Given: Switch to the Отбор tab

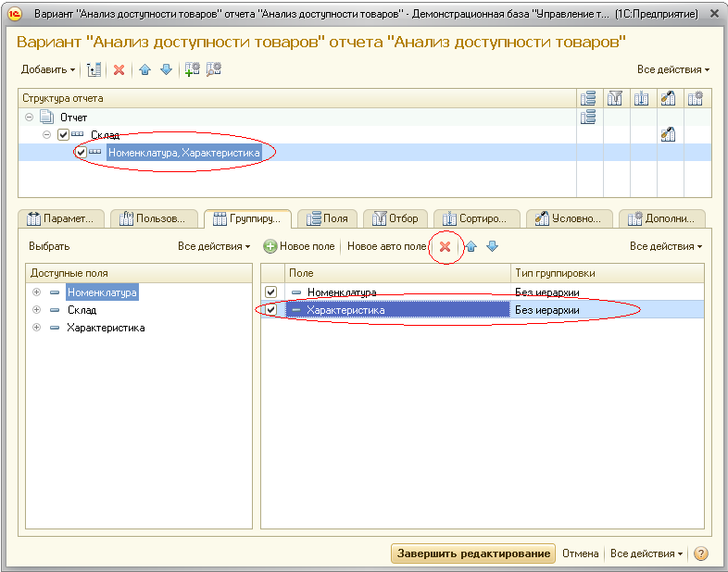Looking at the screenshot, I should (x=395, y=218).
